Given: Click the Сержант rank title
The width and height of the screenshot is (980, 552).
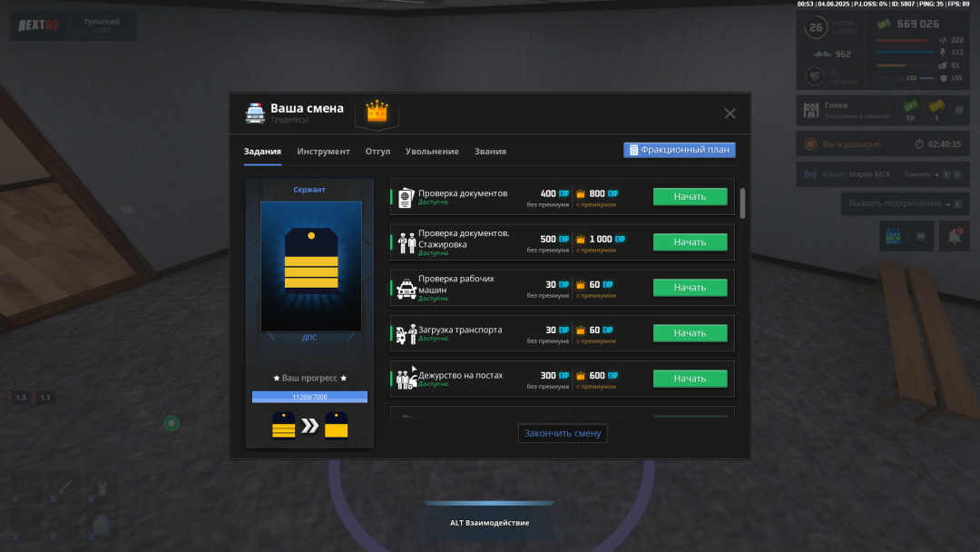Looking at the screenshot, I should pyautogui.click(x=309, y=190).
